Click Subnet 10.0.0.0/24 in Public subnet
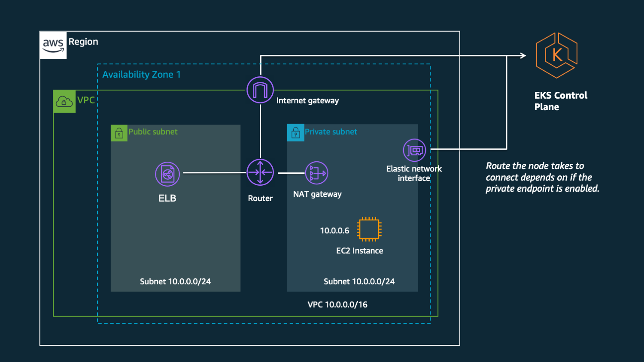The image size is (644, 362). 175,282
